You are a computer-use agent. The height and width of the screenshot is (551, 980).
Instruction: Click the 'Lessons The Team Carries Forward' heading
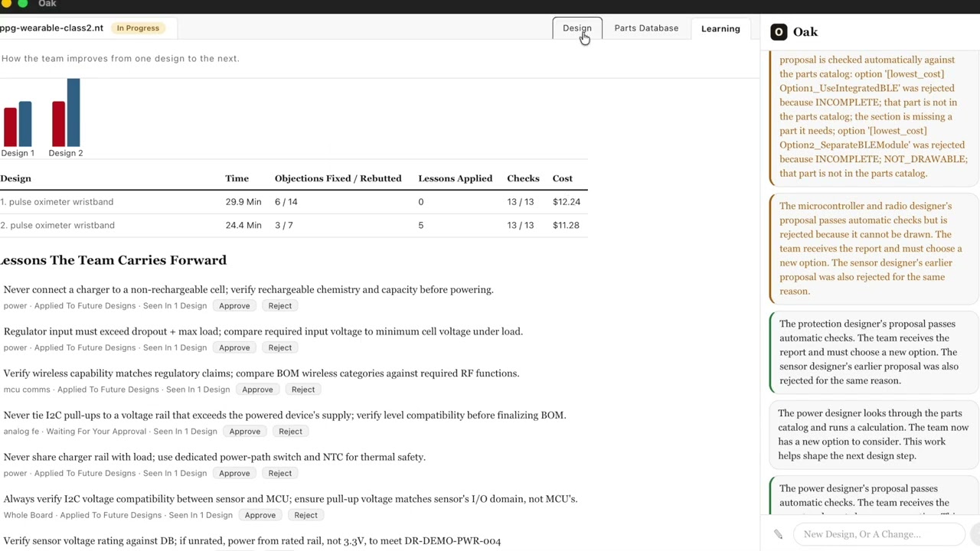(113, 260)
